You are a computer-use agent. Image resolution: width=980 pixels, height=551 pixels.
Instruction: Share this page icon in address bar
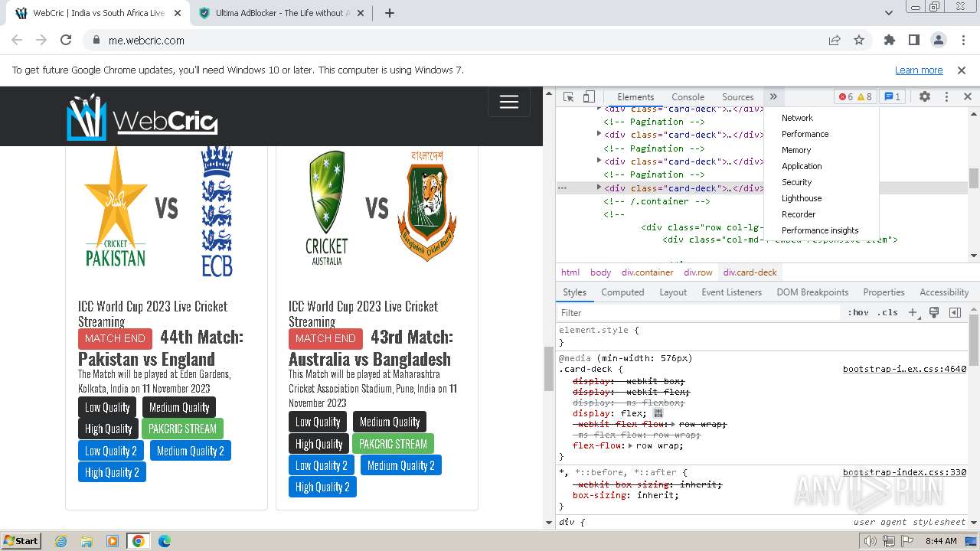coord(835,41)
